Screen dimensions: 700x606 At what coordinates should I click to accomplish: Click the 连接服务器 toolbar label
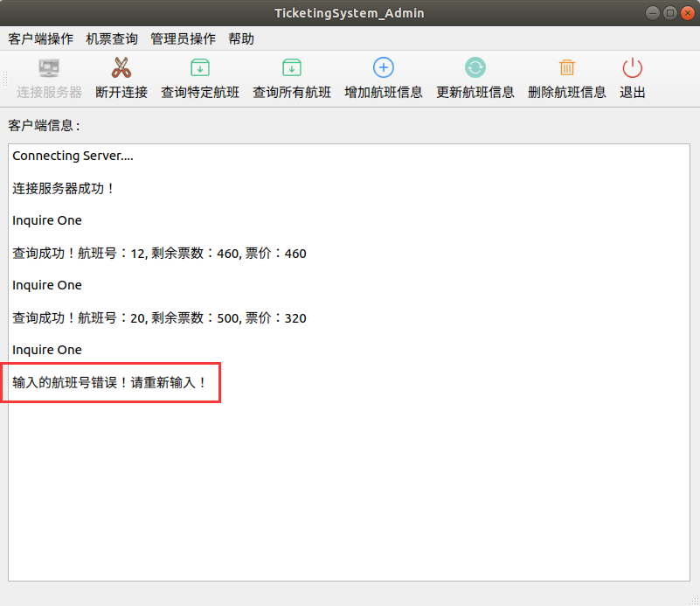pyautogui.click(x=49, y=92)
